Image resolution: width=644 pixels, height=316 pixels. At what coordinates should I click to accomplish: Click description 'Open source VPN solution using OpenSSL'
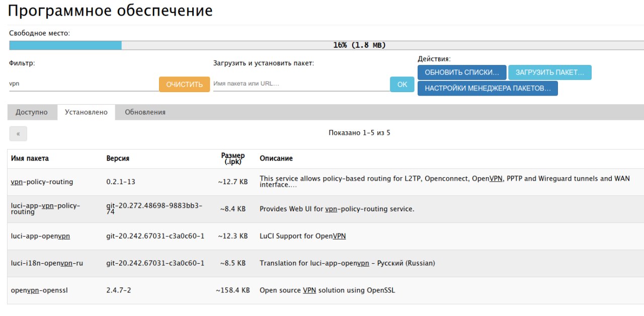point(327,290)
